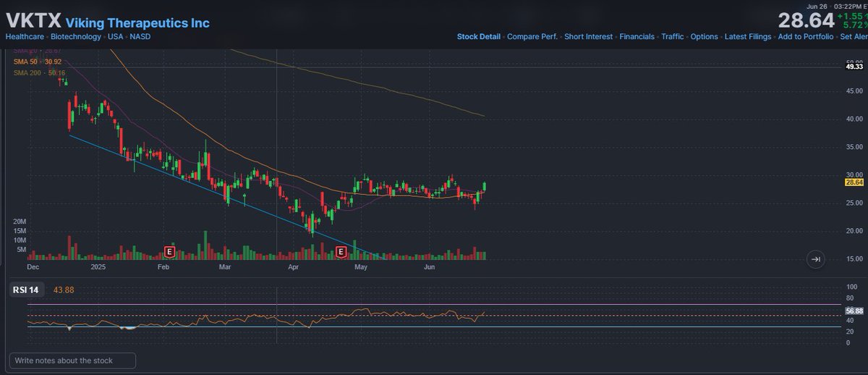Click the VKTX ticker symbol
The image size is (868, 375).
click(33, 22)
